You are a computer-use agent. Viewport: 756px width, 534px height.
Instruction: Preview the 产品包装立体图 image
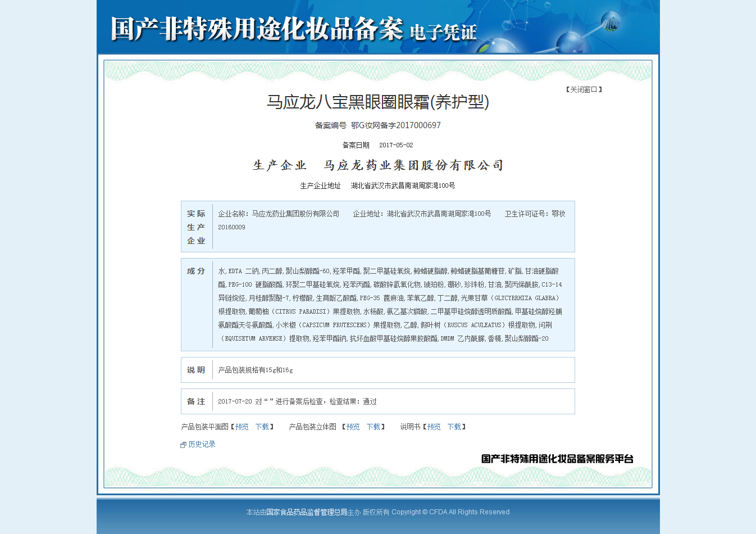pos(353,427)
